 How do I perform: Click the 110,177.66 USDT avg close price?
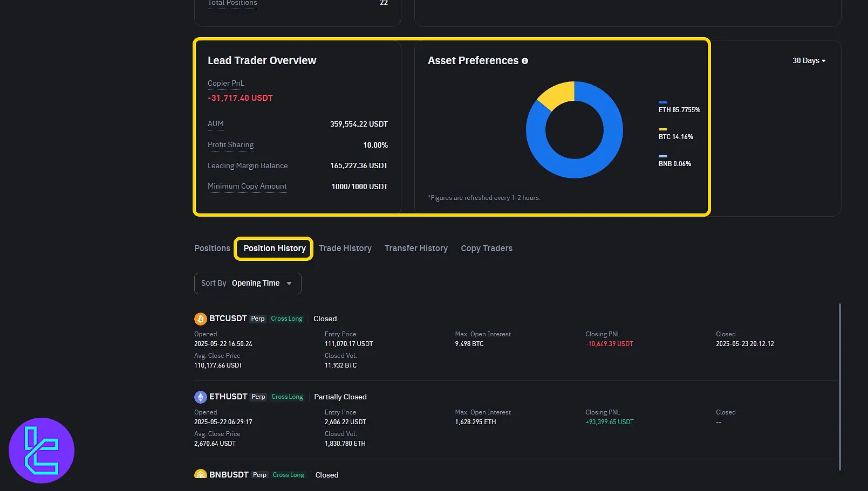[x=218, y=365]
